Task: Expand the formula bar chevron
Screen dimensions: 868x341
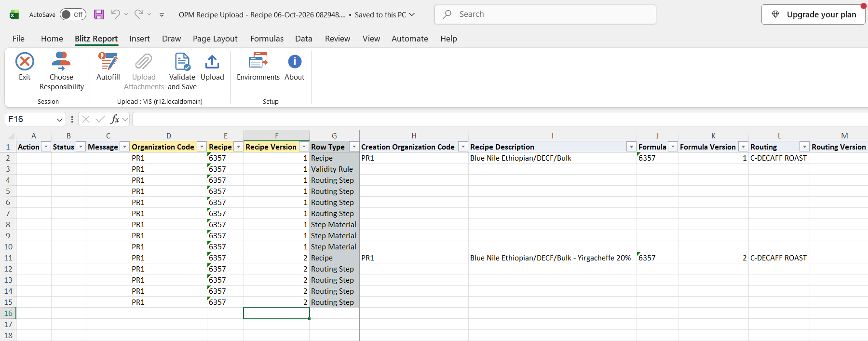Action: pos(125,119)
